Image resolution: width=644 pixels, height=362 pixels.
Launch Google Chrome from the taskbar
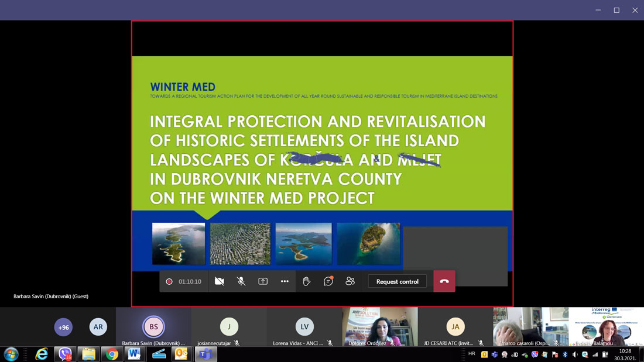click(x=112, y=354)
